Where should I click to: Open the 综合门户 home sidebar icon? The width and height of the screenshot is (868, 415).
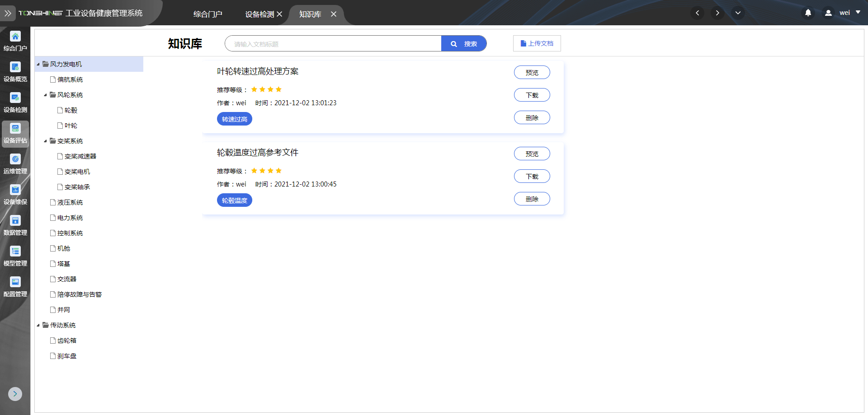15,37
